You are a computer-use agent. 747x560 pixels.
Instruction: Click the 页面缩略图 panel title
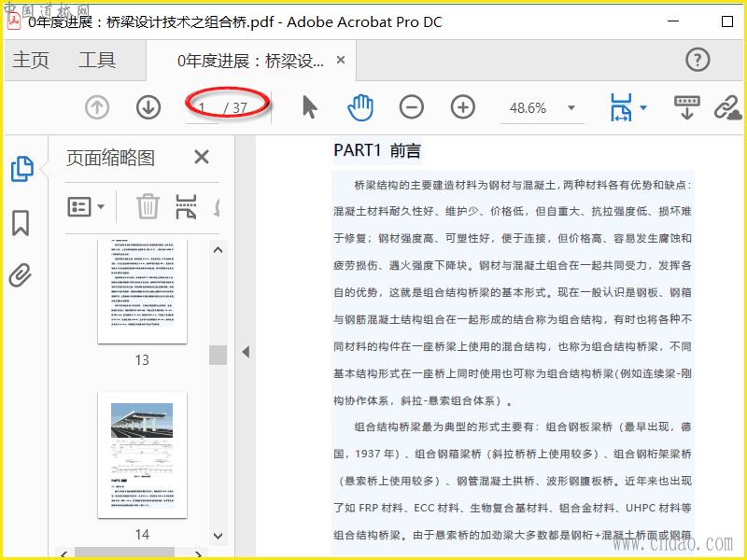(110, 158)
